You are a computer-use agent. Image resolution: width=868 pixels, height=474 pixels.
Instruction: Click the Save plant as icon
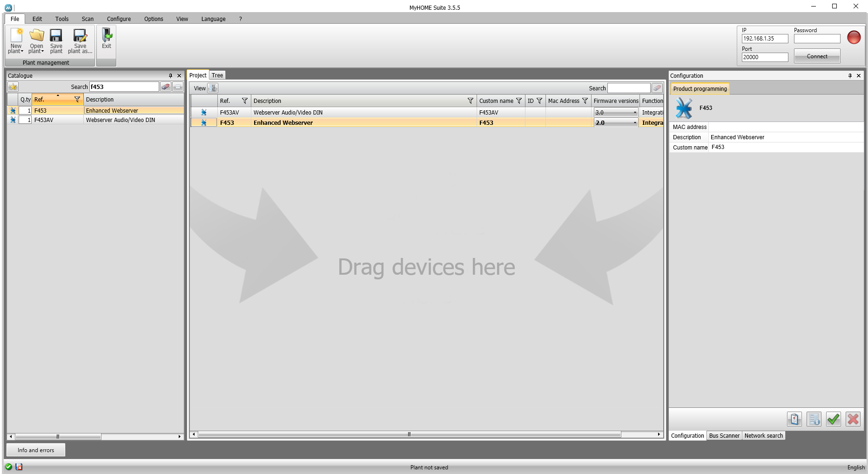80,36
